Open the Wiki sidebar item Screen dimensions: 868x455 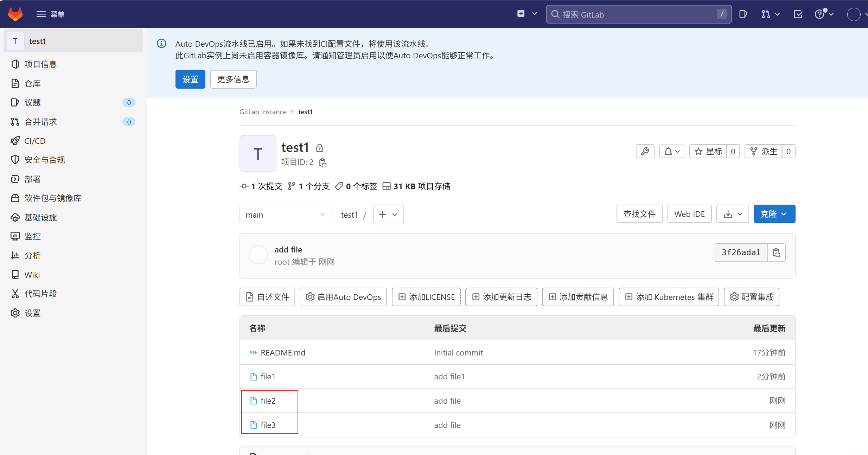[x=32, y=275]
